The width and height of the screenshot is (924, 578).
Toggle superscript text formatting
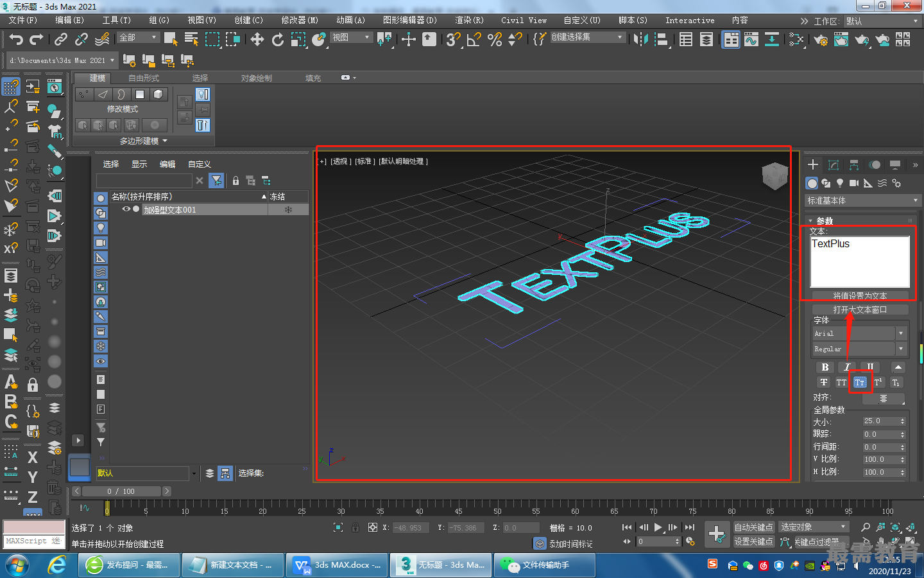878,382
